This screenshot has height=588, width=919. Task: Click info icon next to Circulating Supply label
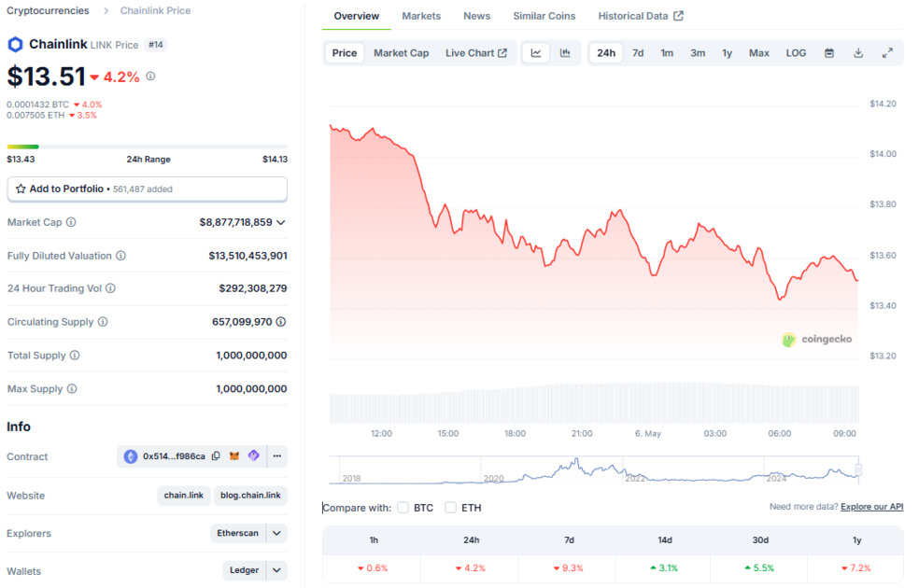[103, 321]
